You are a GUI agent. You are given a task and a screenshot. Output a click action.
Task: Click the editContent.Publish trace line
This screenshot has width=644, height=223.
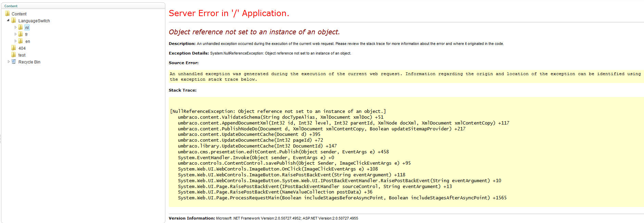tap(283, 152)
